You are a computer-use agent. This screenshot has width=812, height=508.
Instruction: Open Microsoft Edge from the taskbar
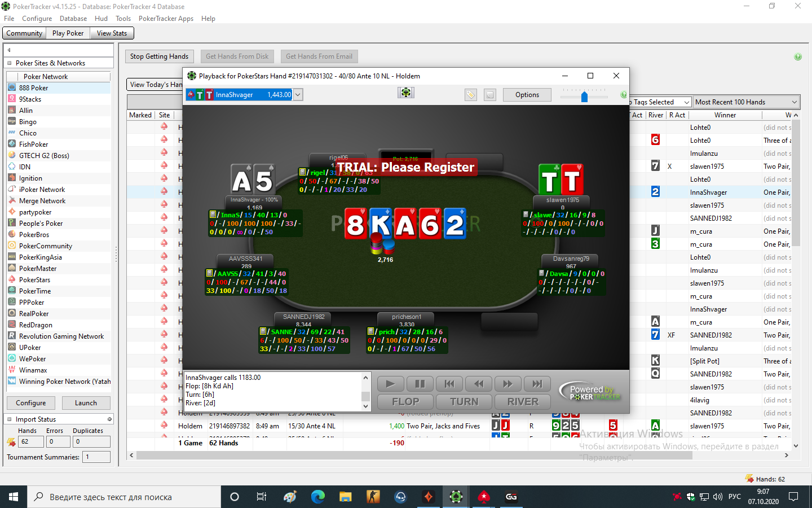(x=317, y=497)
